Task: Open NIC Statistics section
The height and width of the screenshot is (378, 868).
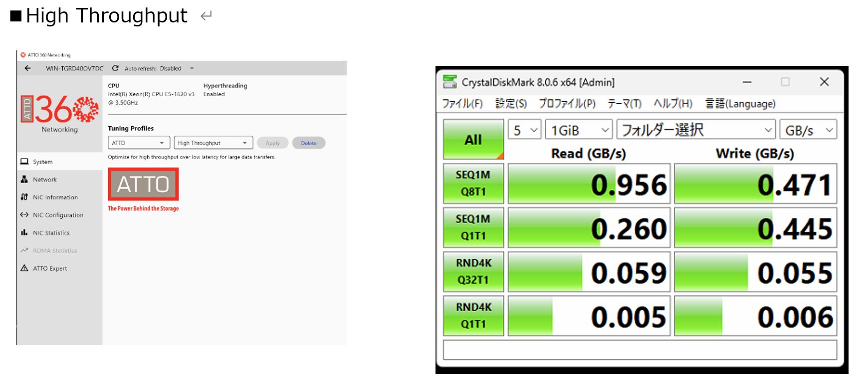Action: click(59, 233)
